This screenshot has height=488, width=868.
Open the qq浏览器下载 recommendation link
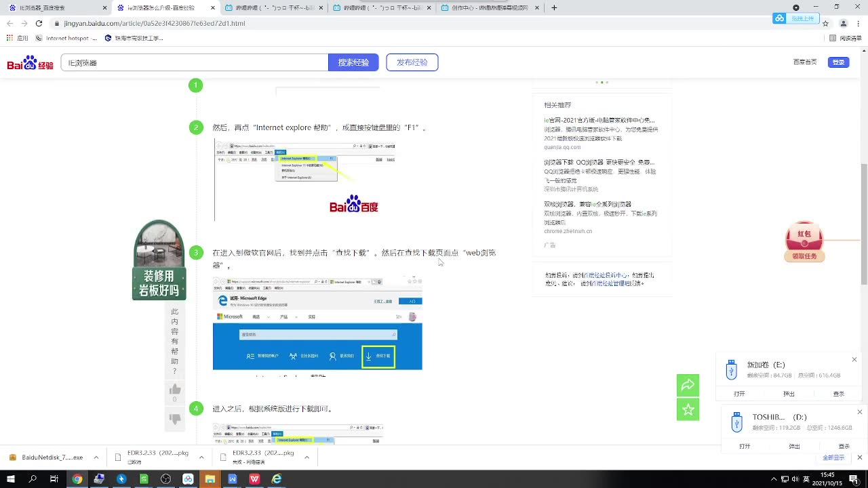[599, 163]
